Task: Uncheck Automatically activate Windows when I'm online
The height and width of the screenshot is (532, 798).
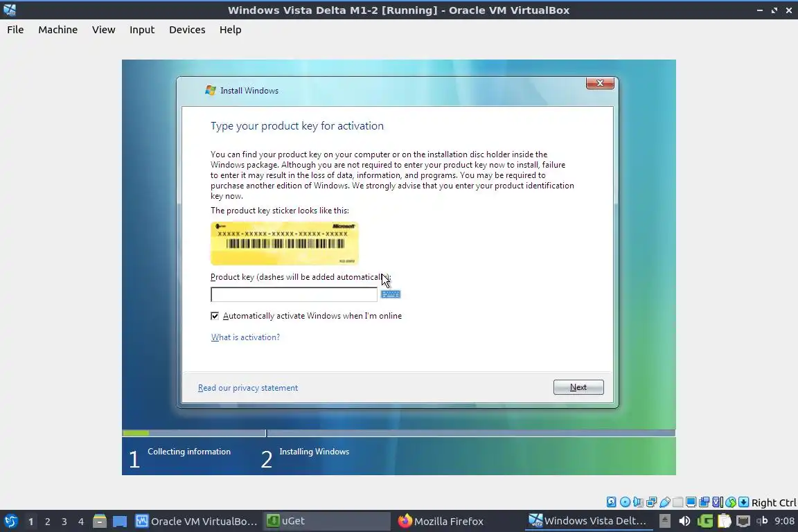Action: click(215, 316)
